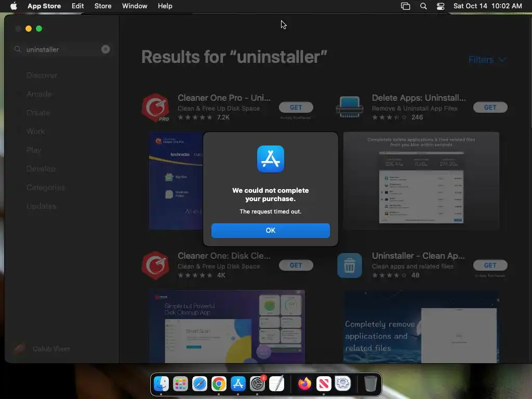Get Cleaner One: Disk Cleaner app
This screenshot has width=532, height=399.
tap(296, 265)
